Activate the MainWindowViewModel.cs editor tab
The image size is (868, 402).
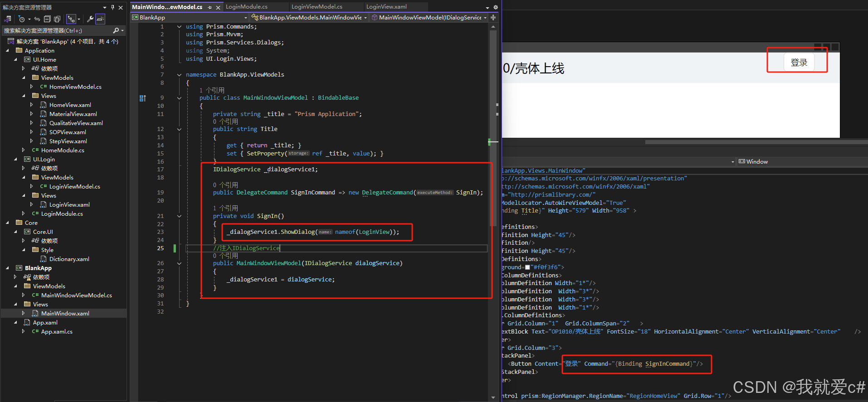tap(167, 7)
